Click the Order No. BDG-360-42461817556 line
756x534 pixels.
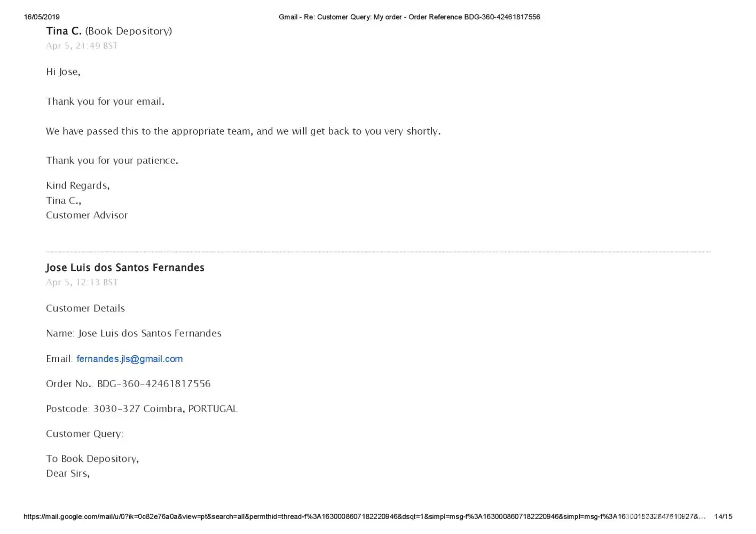click(x=128, y=384)
